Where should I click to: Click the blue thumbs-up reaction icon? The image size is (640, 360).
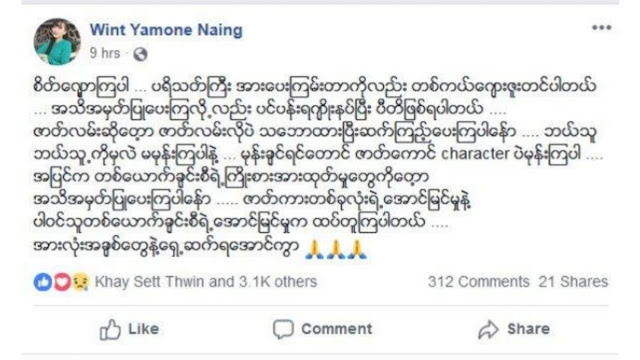pos(43,282)
